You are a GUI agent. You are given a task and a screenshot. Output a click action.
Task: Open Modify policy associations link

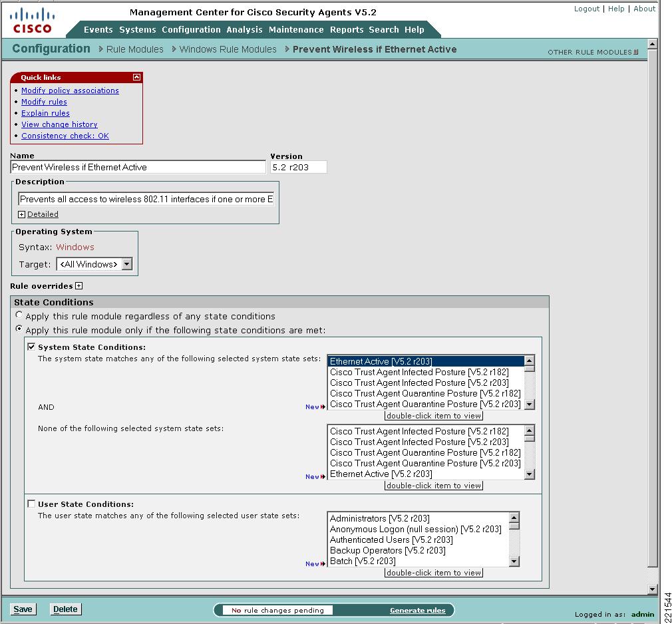point(71,90)
